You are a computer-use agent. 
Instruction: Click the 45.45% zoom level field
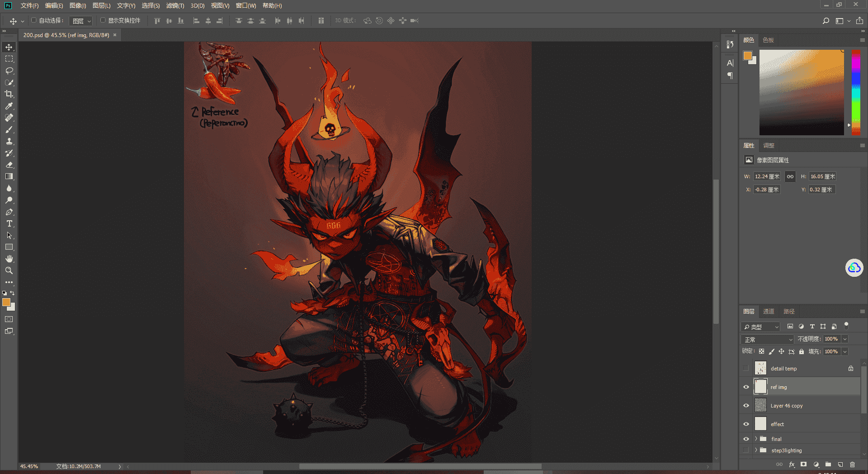tap(29, 466)
